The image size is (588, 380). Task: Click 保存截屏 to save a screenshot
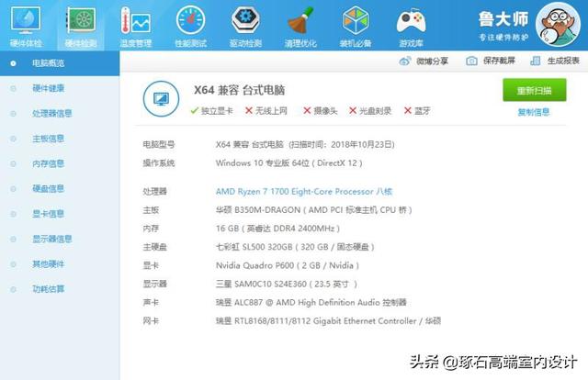491,61
